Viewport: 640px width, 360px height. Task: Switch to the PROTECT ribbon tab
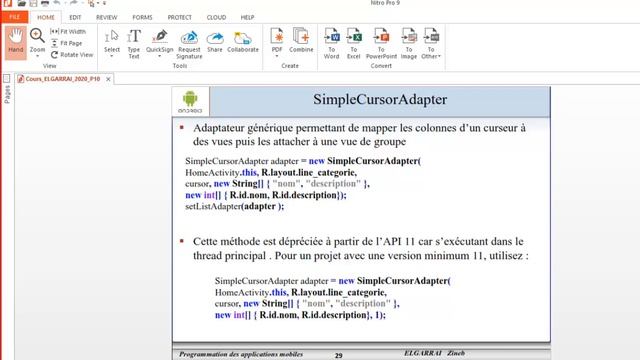click(x=180, y=18)
